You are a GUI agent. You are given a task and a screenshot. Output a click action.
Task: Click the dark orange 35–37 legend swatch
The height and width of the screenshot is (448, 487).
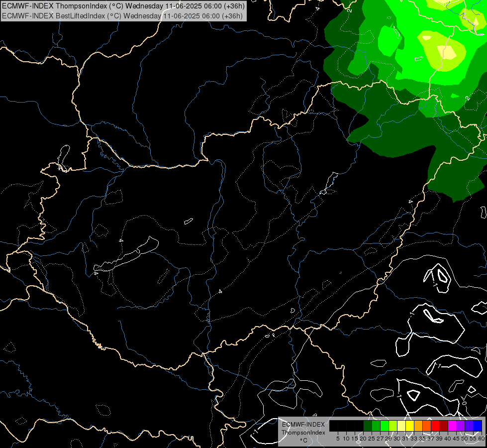(427, 426)
